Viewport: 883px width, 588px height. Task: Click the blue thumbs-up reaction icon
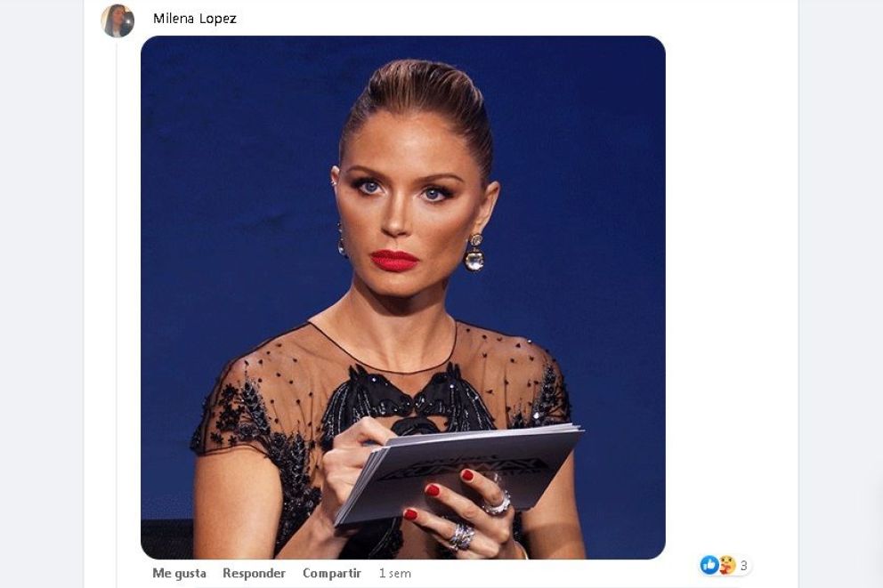click(709, 565)
